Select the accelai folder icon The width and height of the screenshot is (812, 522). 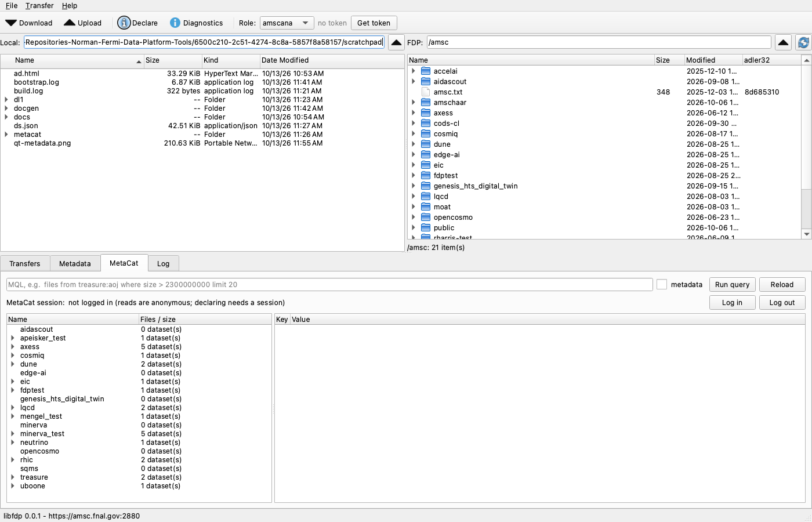pos(426,71)
